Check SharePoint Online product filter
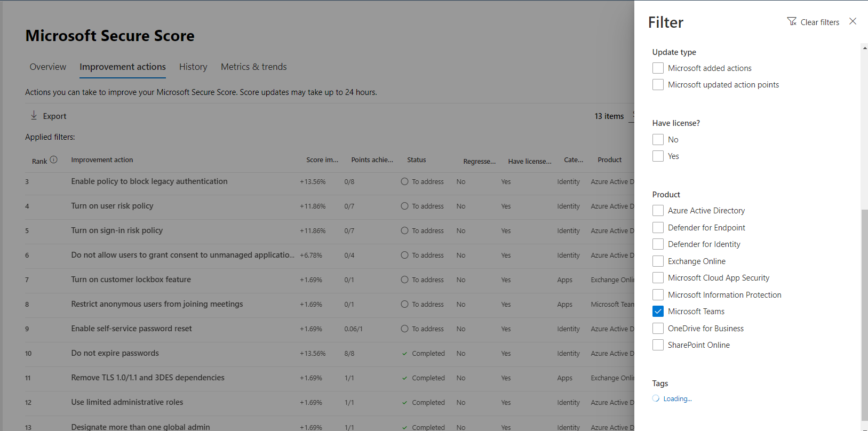Viewport: 868px width, 431px height. (x=658, y=345)
